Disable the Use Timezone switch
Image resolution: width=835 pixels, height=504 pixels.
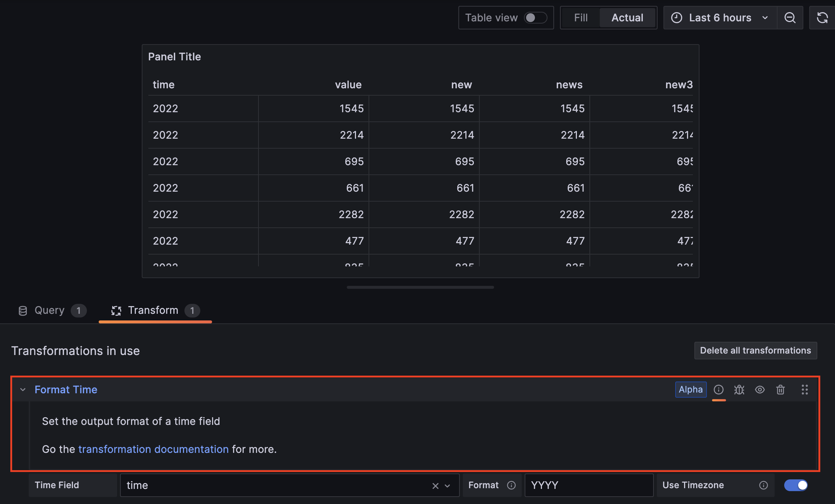[x=795, y=485]
